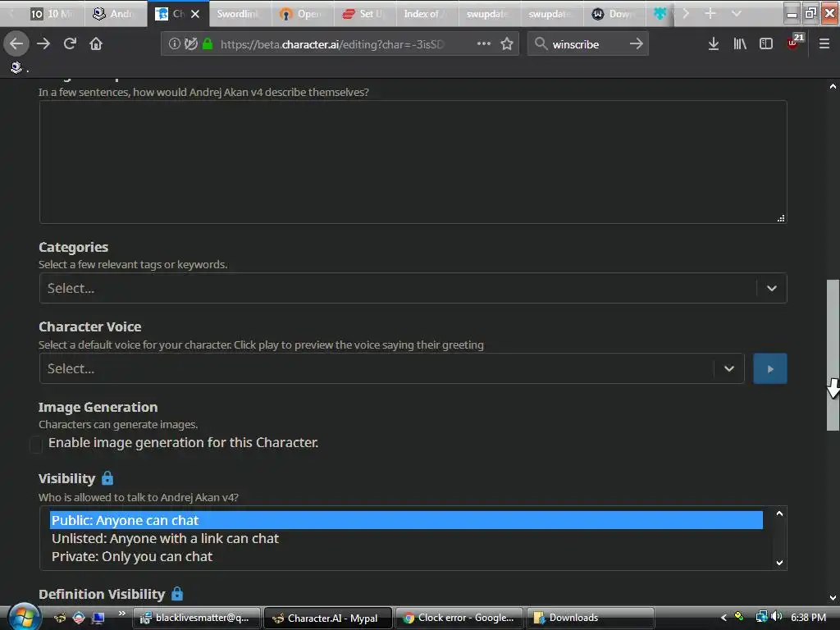This screenshot has height=630, width=840.
Task: Open blacklivesmatter@q... taskbar window
Action: (197, 618)
